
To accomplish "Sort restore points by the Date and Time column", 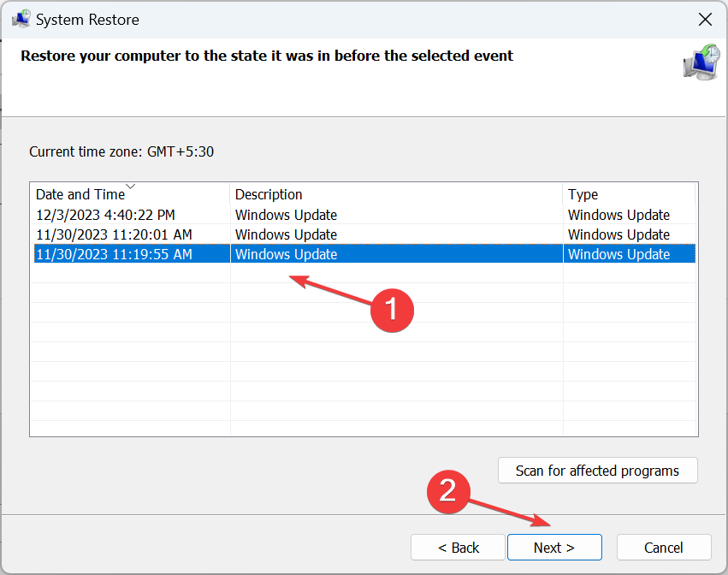I will coord(80,194).
